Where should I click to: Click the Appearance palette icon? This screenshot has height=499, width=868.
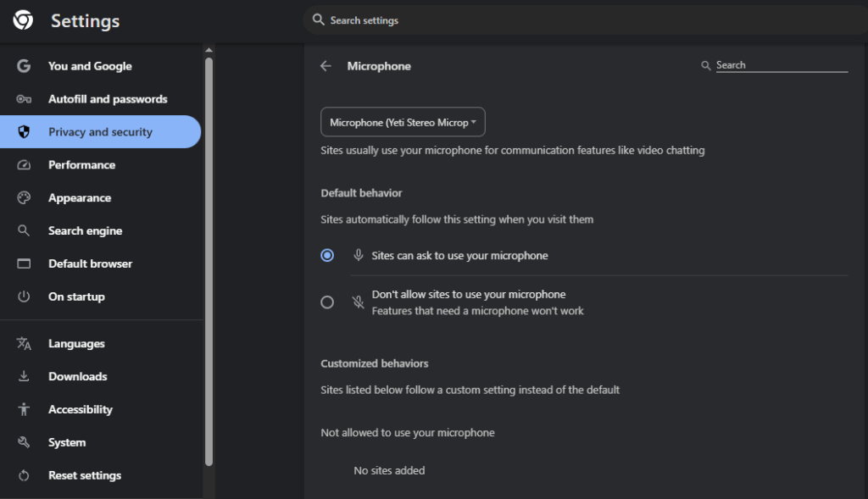click(x=24, y=197)
